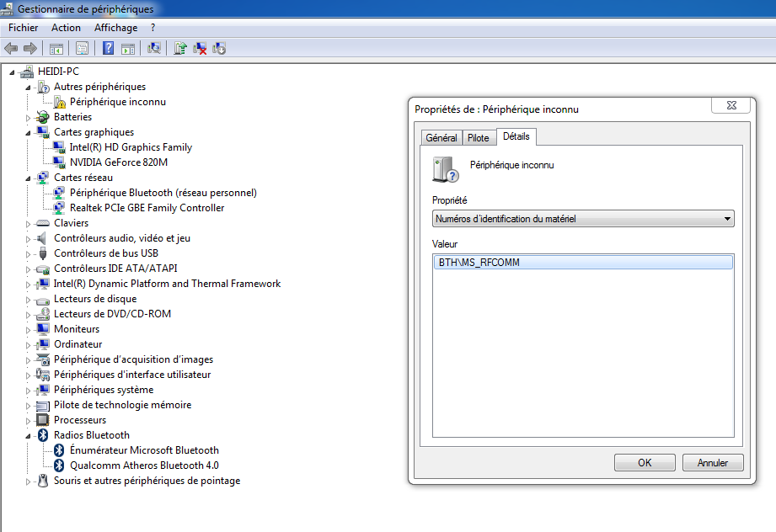
Task: Click the Disable device toolbar icon
Action: click(219, 49)
